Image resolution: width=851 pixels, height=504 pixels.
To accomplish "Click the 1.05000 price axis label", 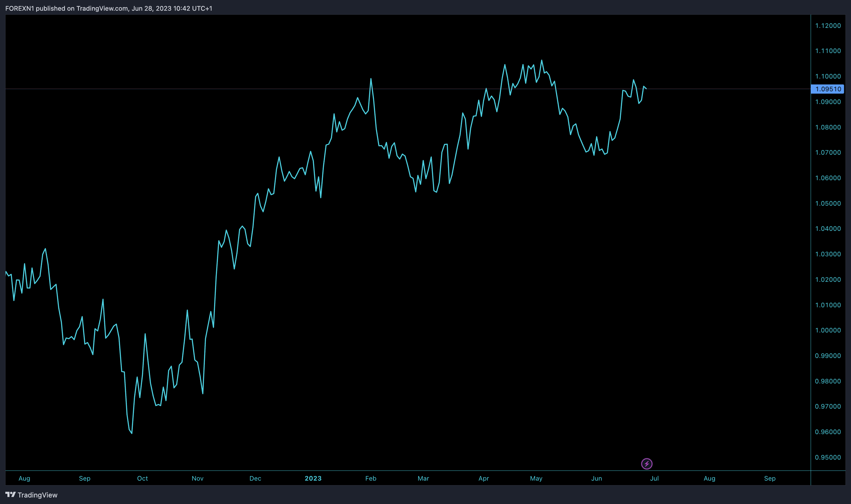I will 828,203.
